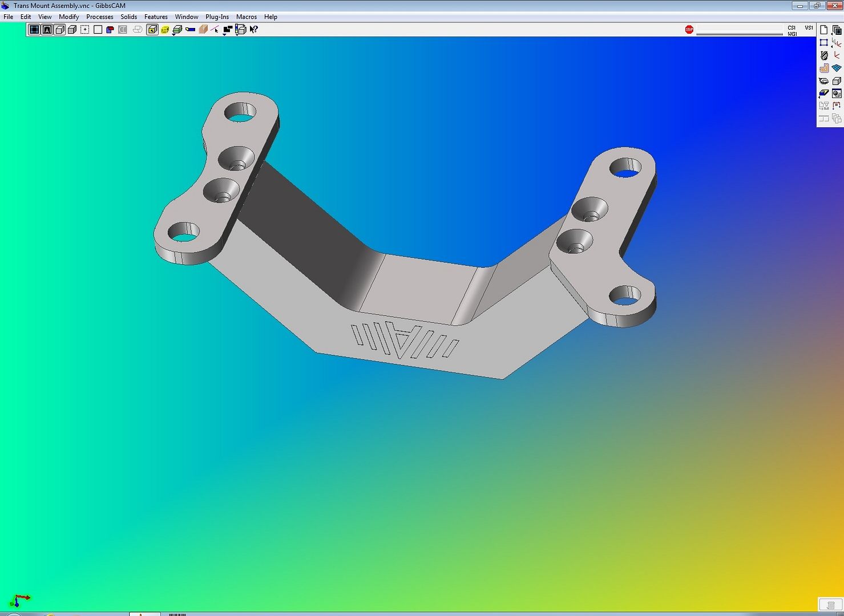
Task: Click the red Stop sign button
Action: click(x=689, y=29)
